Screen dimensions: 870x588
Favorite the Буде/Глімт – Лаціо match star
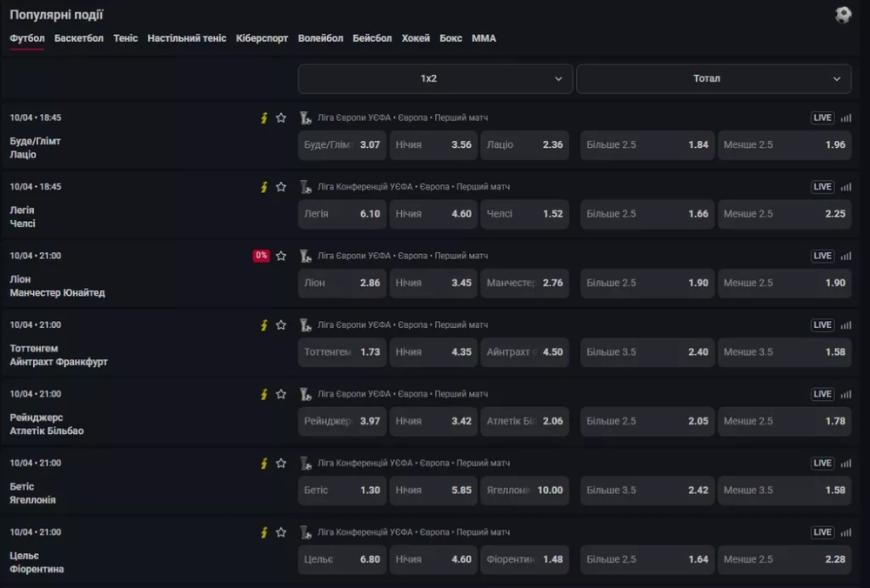(281, 117)
